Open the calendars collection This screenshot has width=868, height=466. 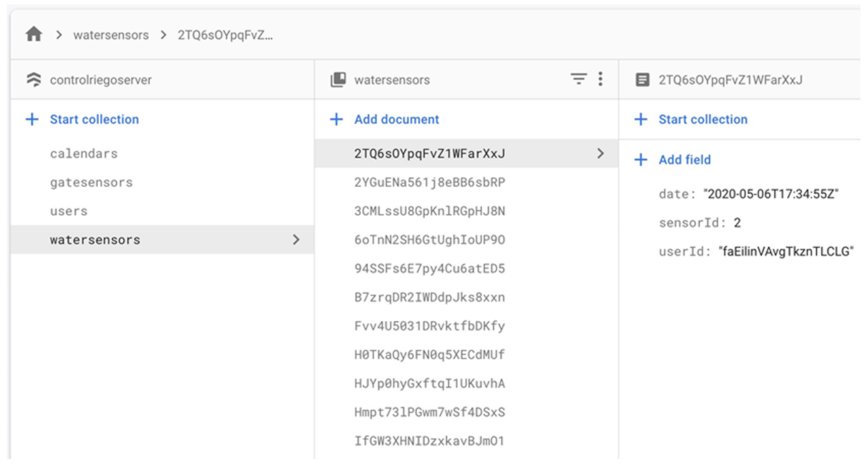(84, 154)
